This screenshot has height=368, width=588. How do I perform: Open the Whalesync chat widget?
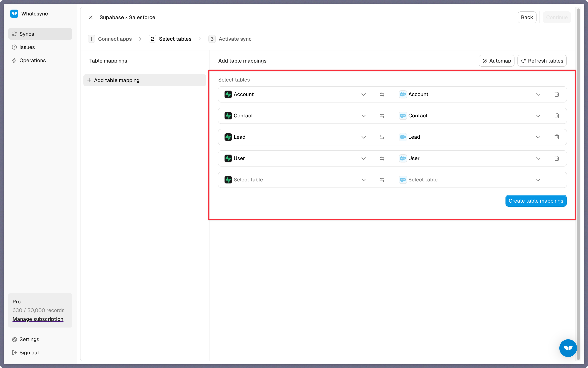[x=568, y=348]
